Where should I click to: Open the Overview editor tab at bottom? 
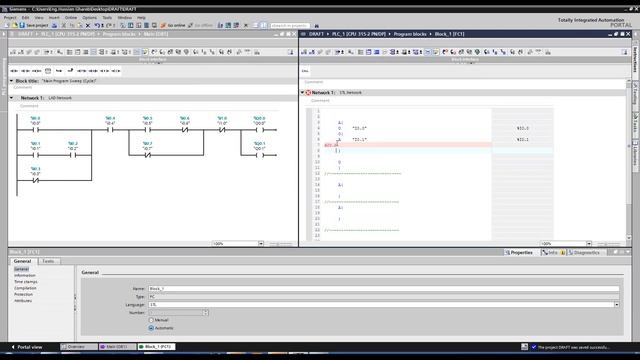[79, 347]
